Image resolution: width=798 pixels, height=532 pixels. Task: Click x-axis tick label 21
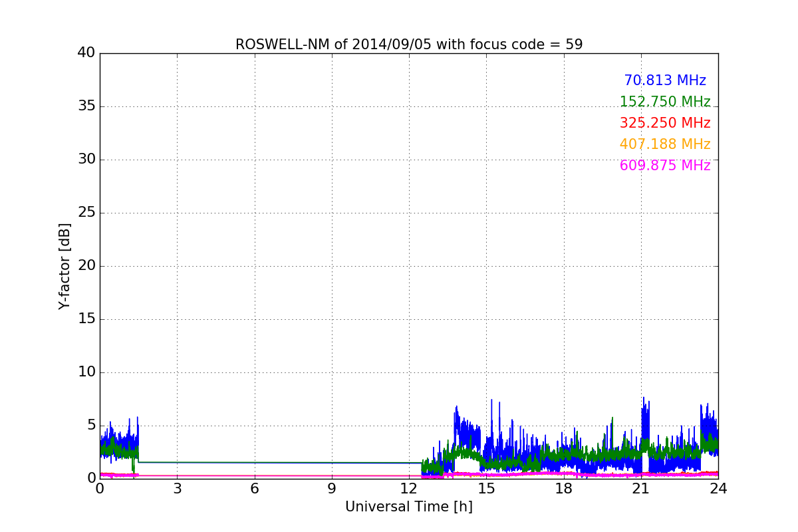coord(641,488)
